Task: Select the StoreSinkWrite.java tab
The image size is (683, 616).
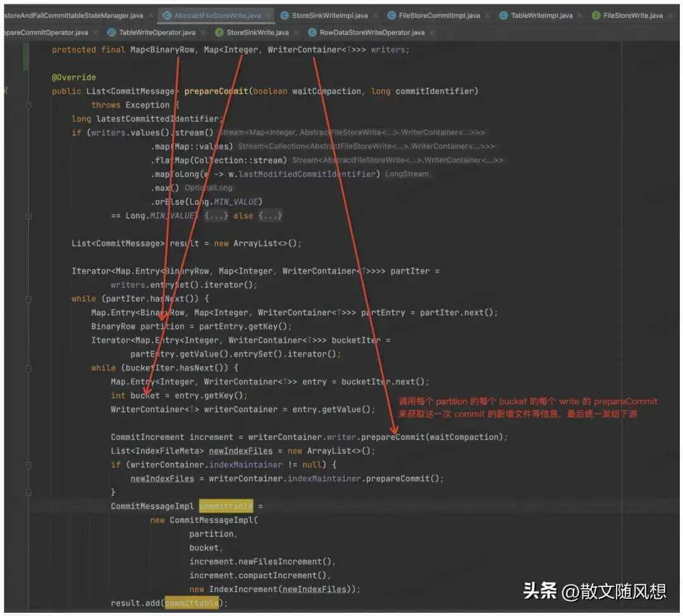Action: (257, 33)
